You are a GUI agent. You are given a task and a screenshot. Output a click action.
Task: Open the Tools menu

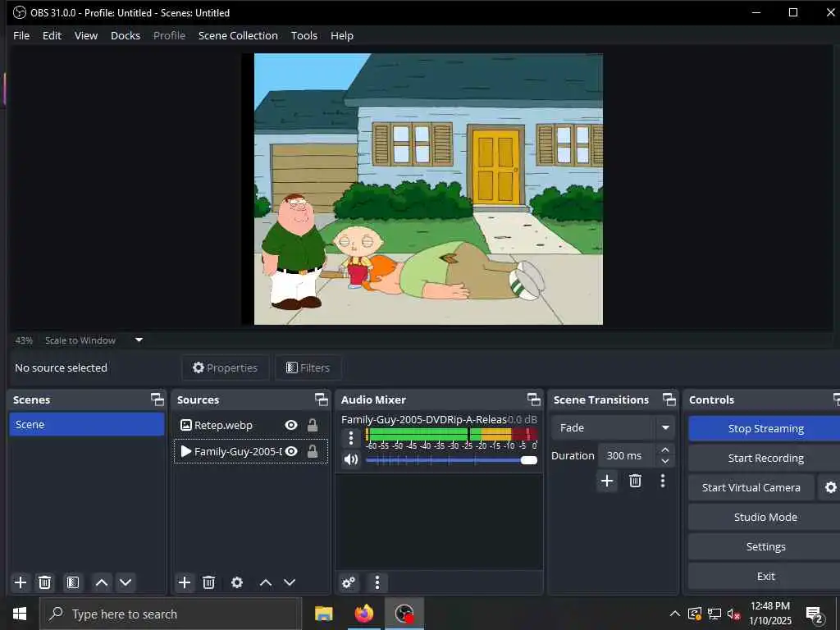(304, 35)
